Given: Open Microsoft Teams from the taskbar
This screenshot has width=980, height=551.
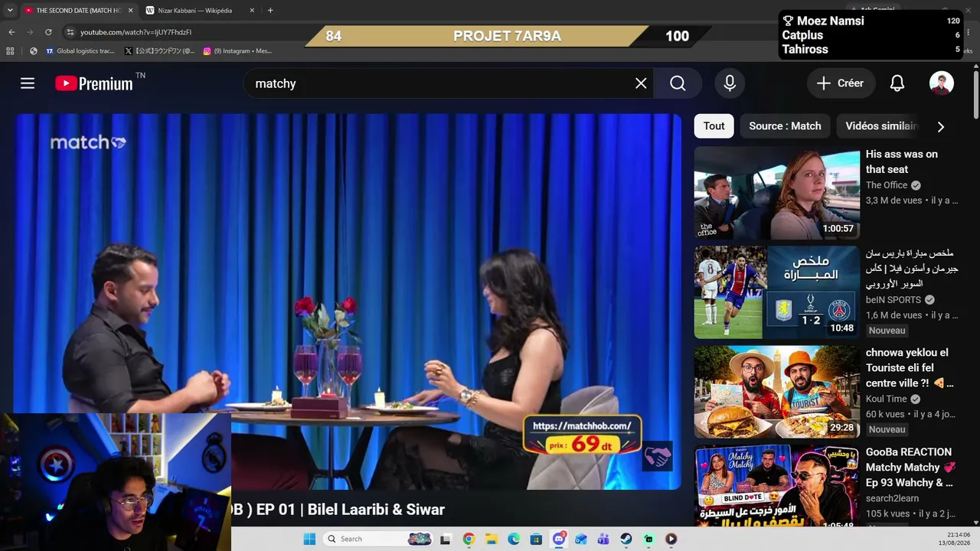Looking at the screenshot, I should [x=603, y=539].
